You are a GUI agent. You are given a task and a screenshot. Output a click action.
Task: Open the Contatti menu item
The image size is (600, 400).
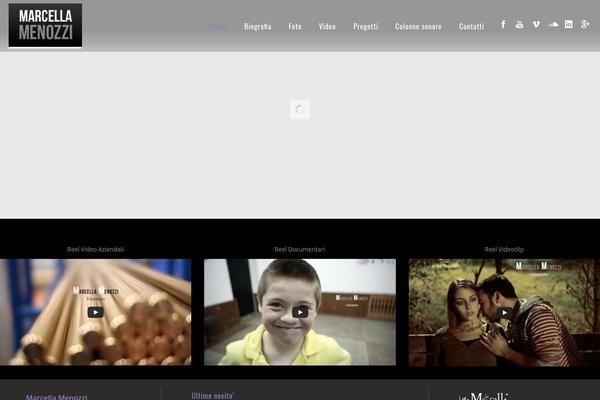(x=471, y=26)
